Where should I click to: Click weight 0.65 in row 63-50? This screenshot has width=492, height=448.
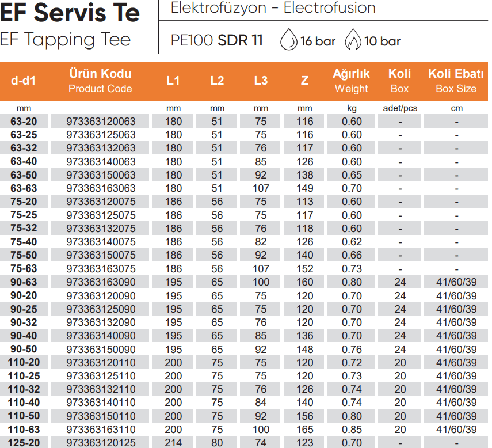point(352,175)
